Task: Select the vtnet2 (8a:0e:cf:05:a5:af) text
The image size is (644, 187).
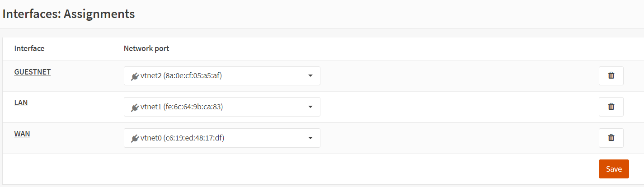Action: pos(181,76)
